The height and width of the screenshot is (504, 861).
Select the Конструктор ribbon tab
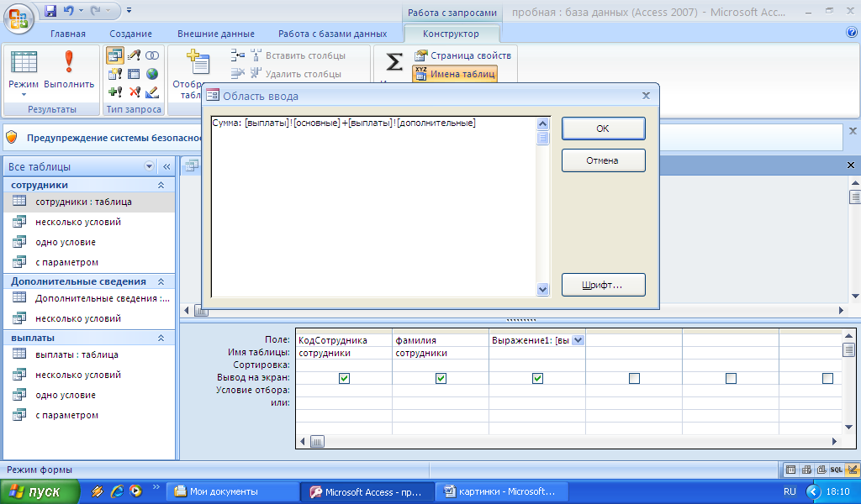[451, 34]
